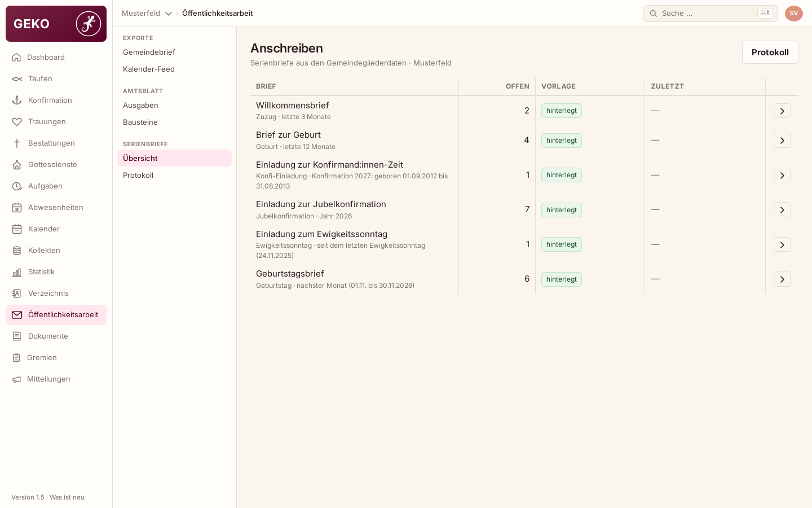The width and height of the screenshot is (812, 508).
Task: Click the Statistik bar chart icon
Action: pos(17,272)
